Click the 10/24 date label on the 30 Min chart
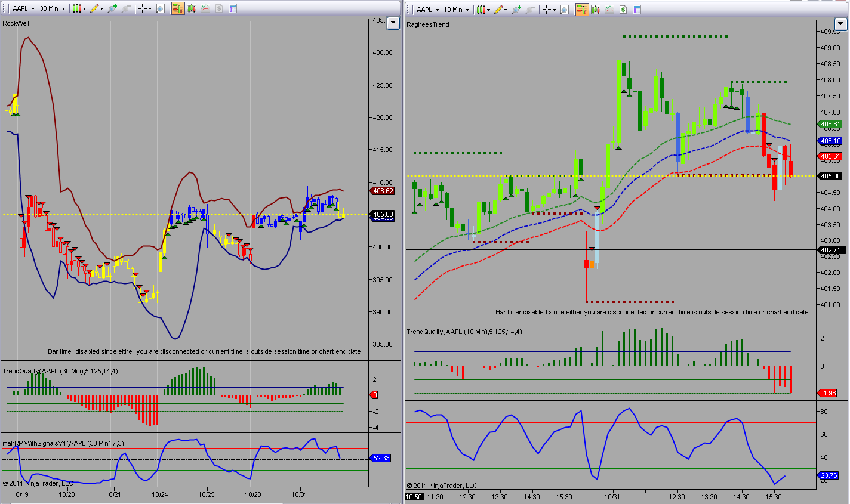This screenshot has height=504, width=850. pos(160,494)
